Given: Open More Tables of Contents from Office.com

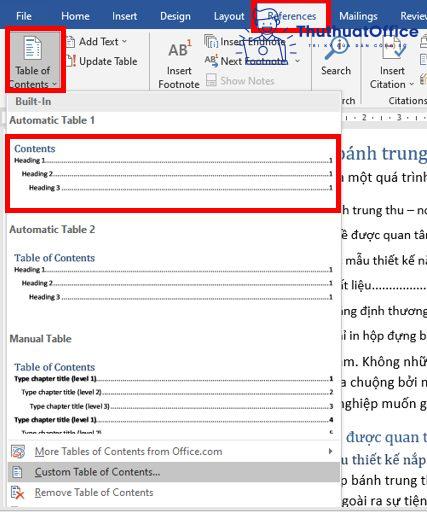Looking at the screenshot, I should [x=173, y=451].
